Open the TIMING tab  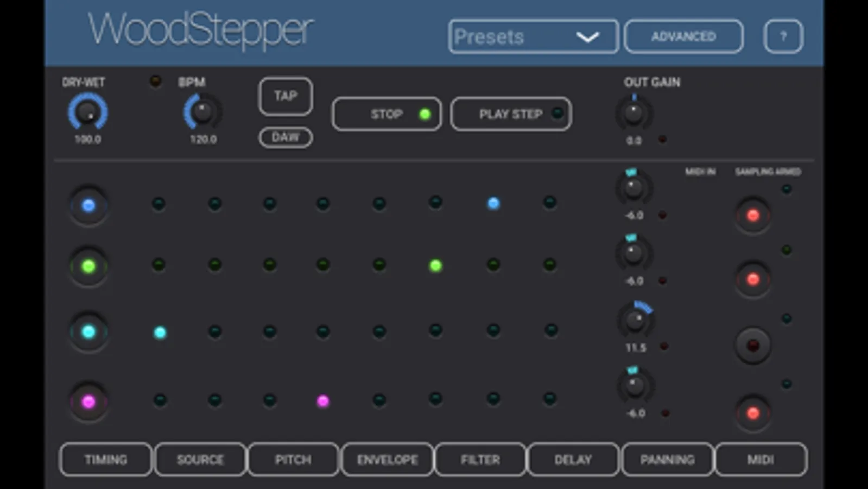point(106,460)
